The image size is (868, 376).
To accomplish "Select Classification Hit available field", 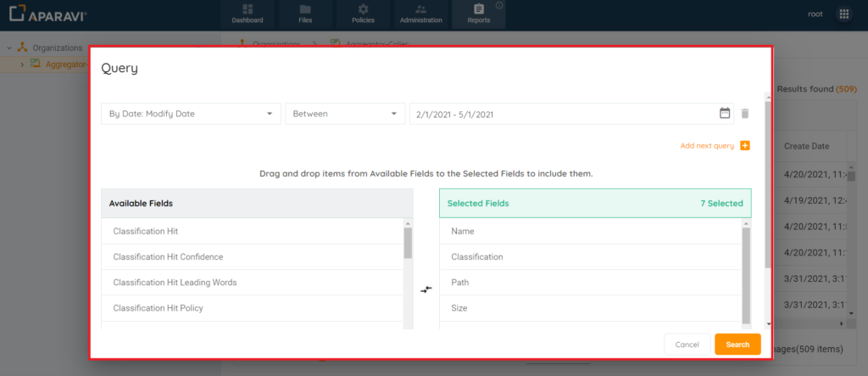I will click(x=253, y=231).
